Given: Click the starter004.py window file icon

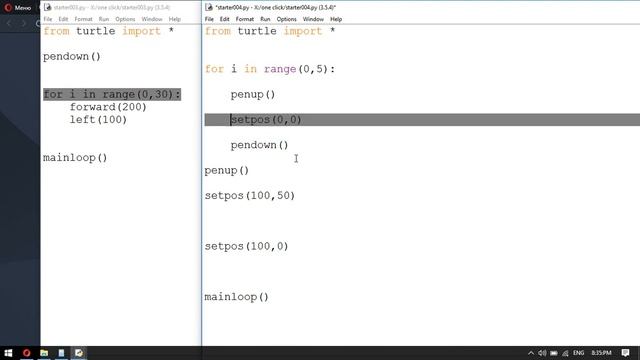Looking at the screenshot, I should click(x=209, y=7).
